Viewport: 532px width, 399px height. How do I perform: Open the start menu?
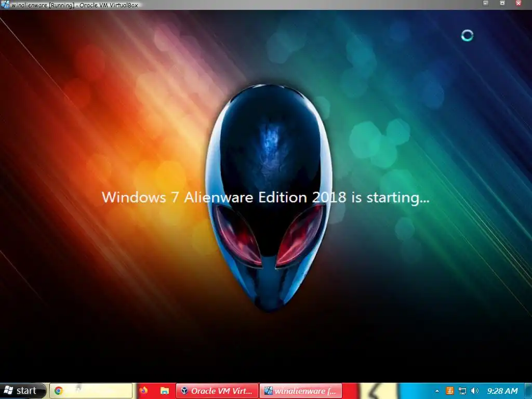(x=23, y=391)
